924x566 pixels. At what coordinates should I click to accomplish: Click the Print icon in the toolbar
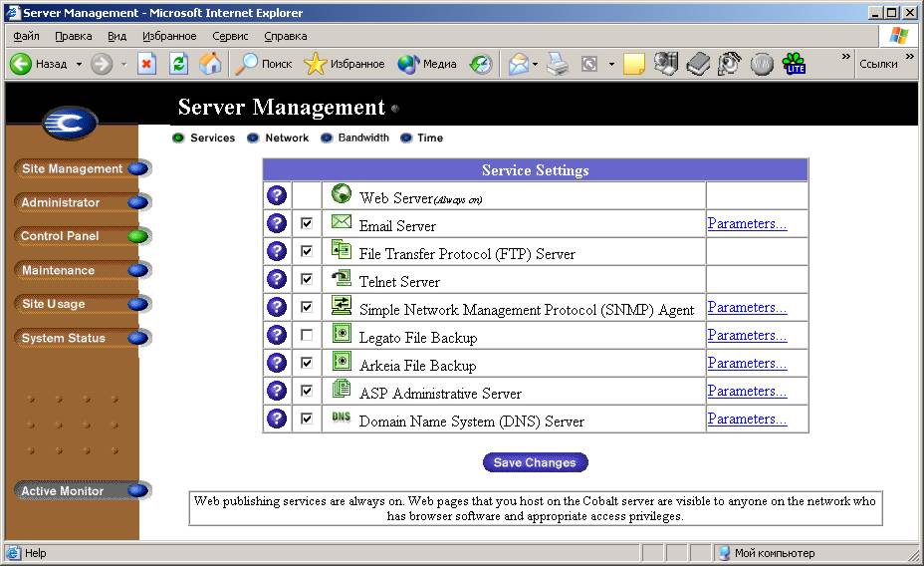558,64
